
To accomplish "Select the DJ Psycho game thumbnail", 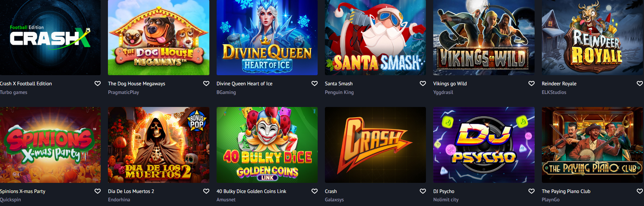I will 484,145.
